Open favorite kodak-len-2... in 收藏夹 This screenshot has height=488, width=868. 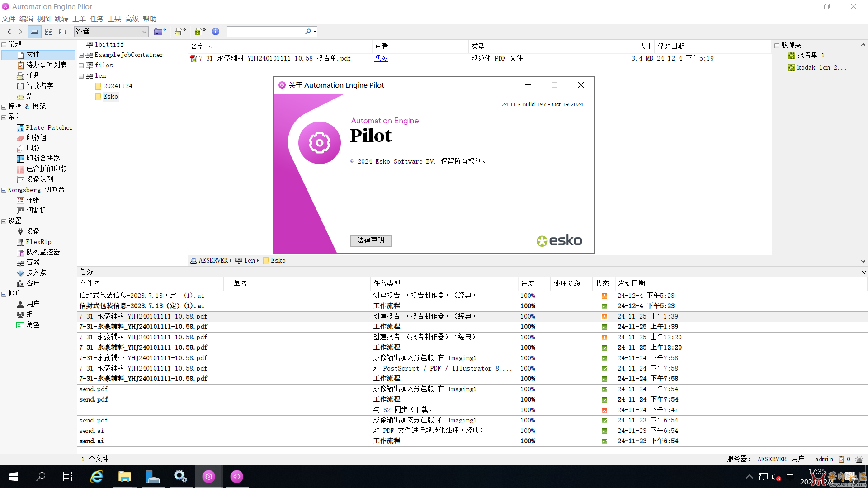point(817,67)
